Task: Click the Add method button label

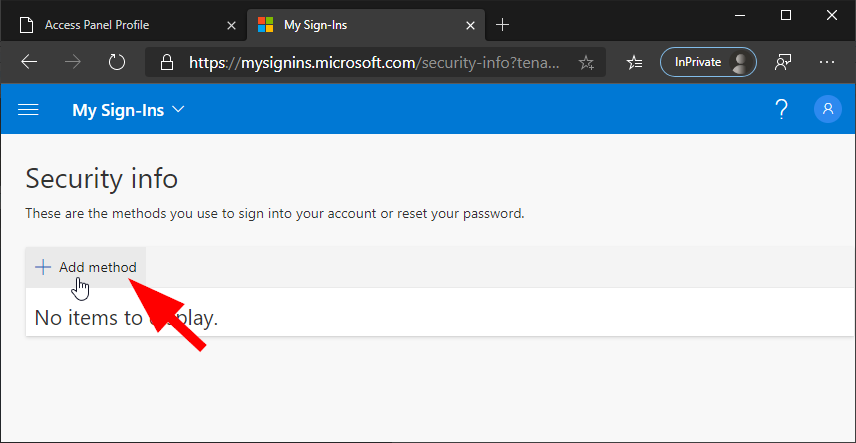Action: click(x=98, y=267)
